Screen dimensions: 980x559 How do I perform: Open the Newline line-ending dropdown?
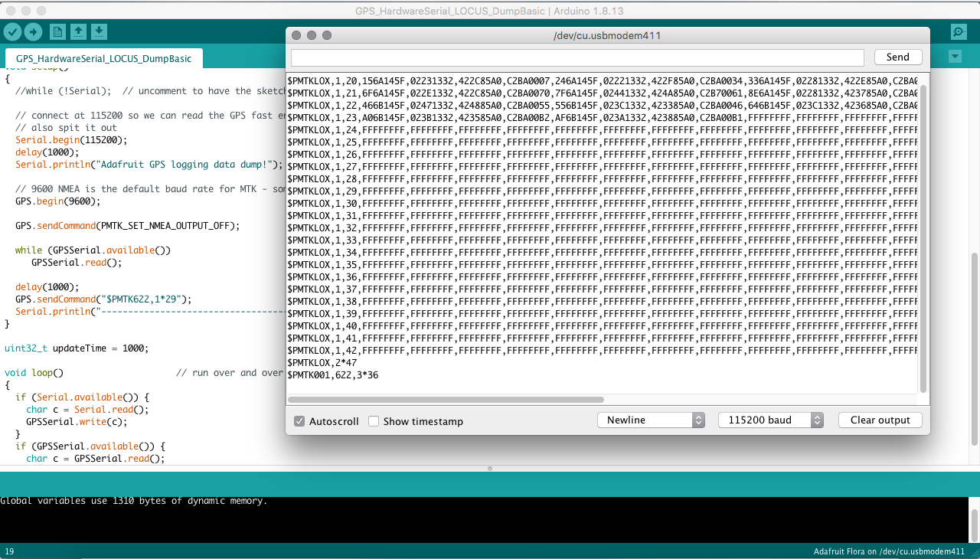pyautogui.click(x=651, y=420)
